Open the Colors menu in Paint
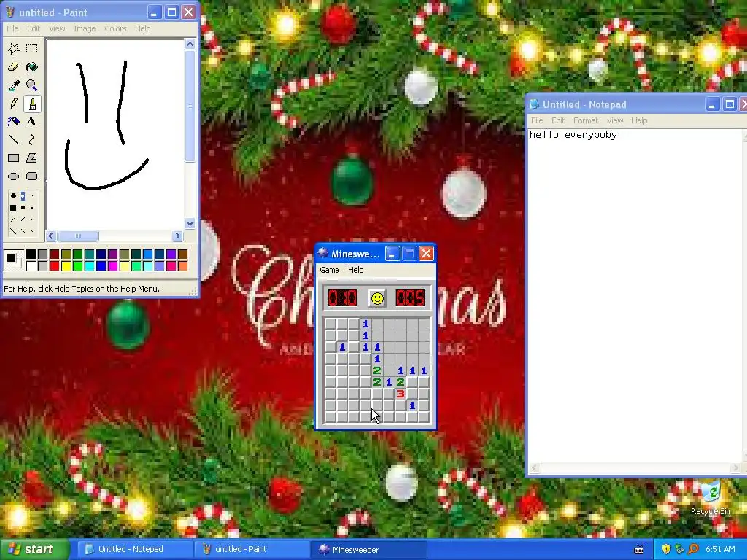The height and width of the screenshot is (560, 747). [115, 28]
